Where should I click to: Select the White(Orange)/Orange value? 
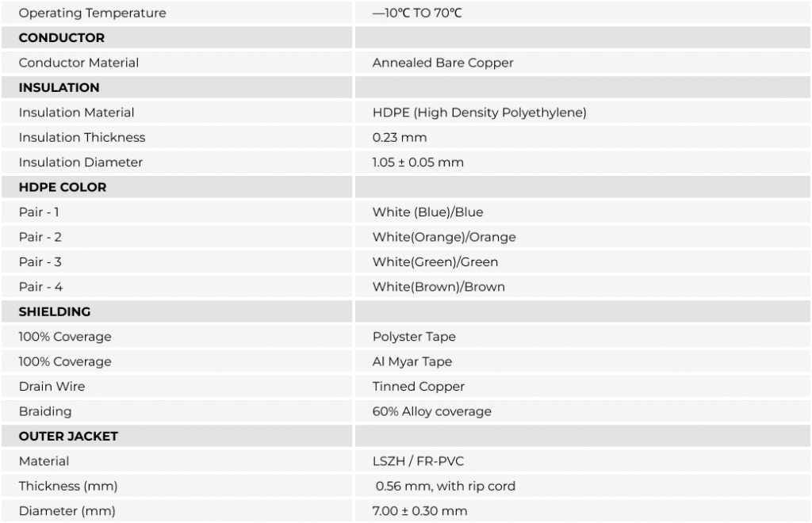[x=444, y=237]
